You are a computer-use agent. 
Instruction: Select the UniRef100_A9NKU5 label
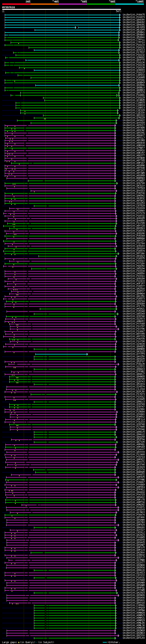pyautogui.click(x=133, y=628)
